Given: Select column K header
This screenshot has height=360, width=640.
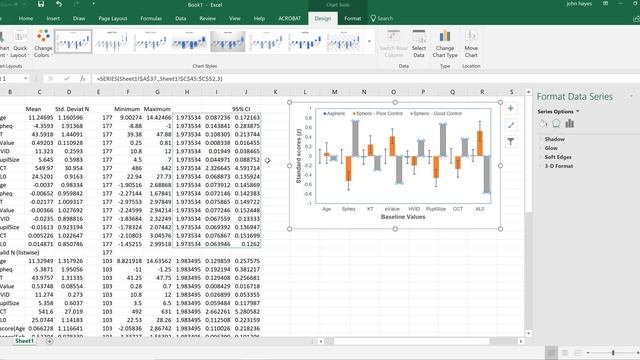Looking at the screenshot, I should click(275, 92).
